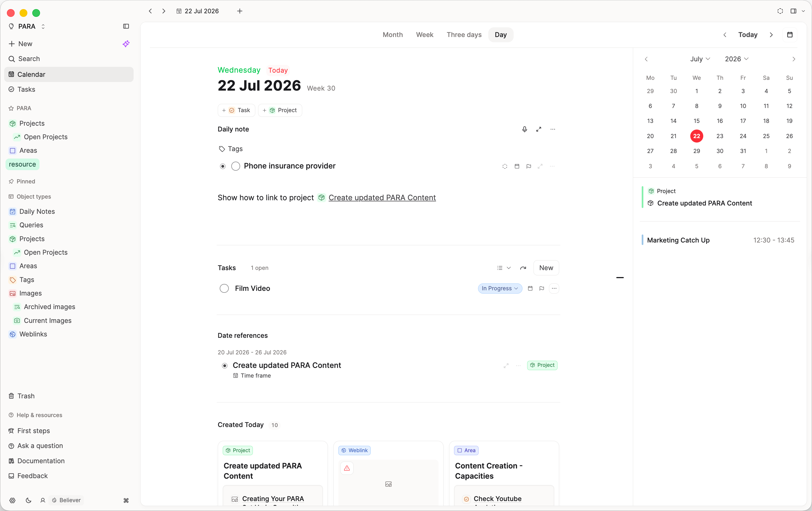Viewport: 812px width, 511px height.
Task: Click New in the left sidebar
Action: (25, 44)
